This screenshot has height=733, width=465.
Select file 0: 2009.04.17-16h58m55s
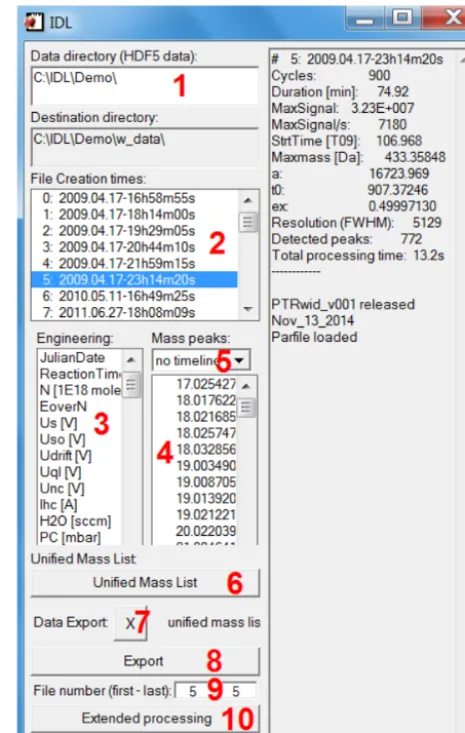[134, 198]
